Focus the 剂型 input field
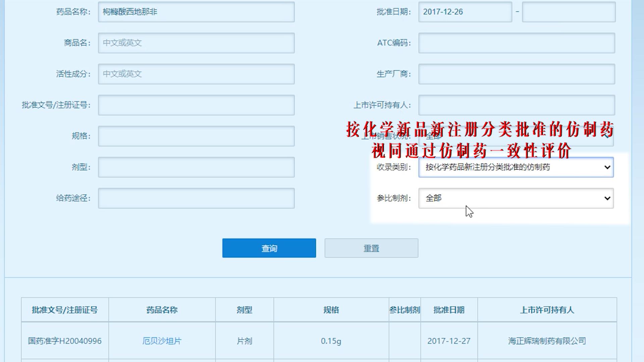This screenshot has width=644, height=362. pyautogui.click(x=196, y=167)
